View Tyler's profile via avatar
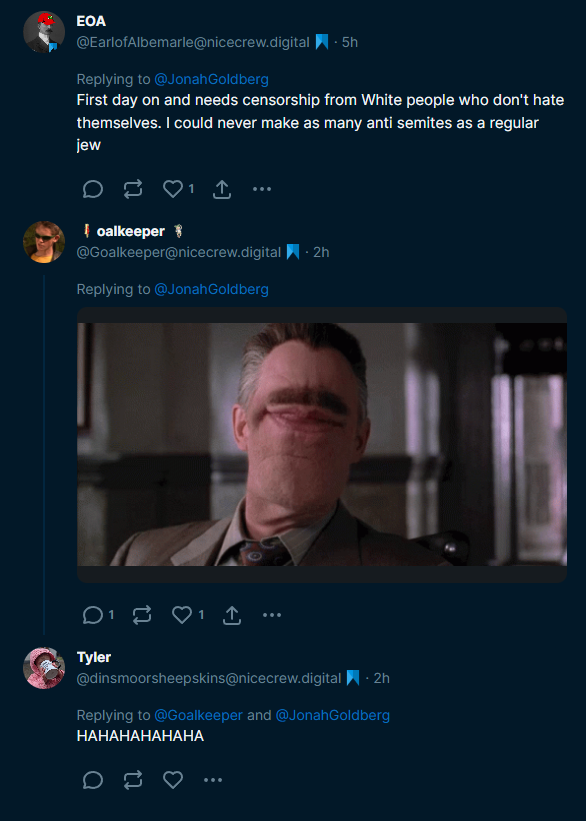This screenshot has height=821, width=586. (44, 668)
